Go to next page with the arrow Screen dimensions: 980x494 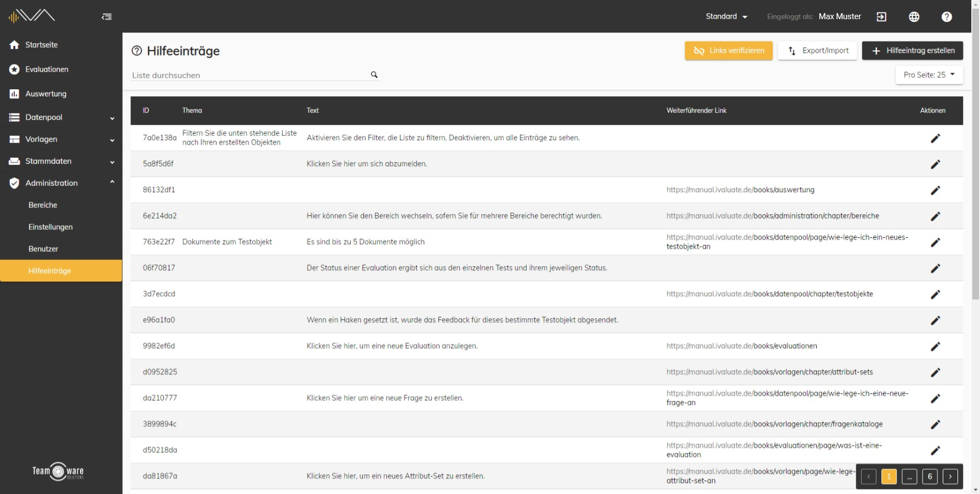coord(950,477)
